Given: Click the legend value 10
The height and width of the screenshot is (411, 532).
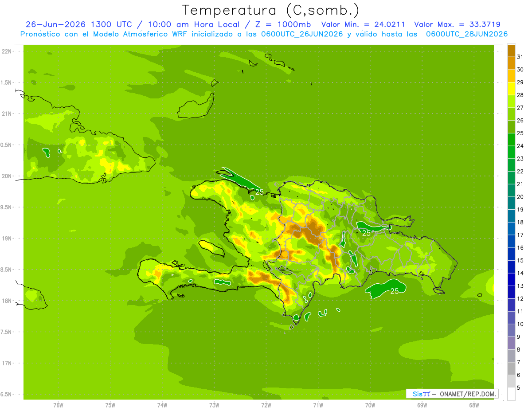Looking at the screenshot, I should point(520,324).
